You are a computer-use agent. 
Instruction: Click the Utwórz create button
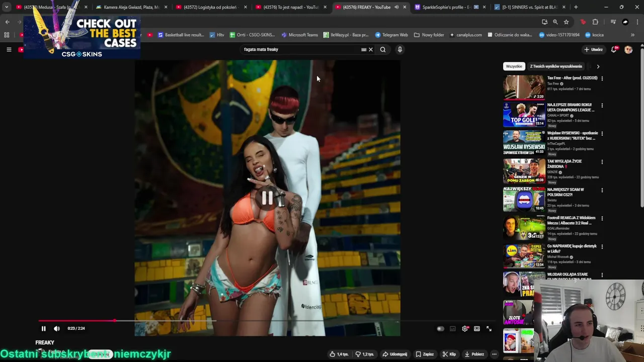593,49
